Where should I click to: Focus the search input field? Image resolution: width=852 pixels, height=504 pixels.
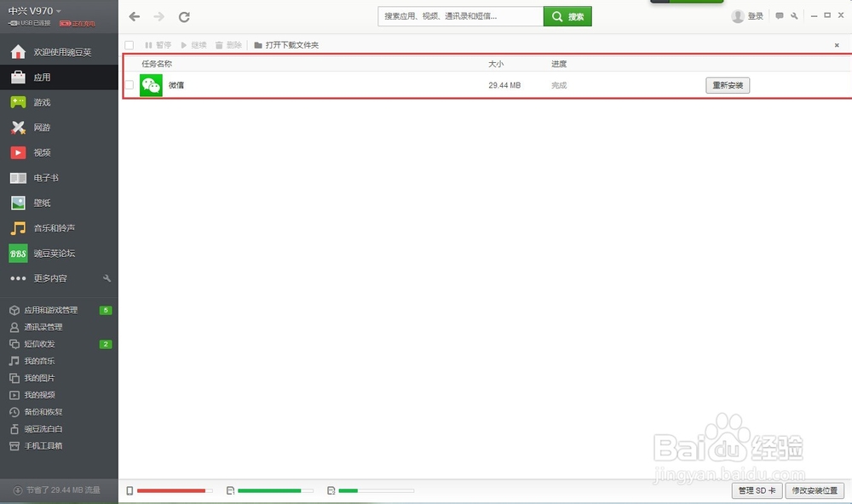coord(461,16)
